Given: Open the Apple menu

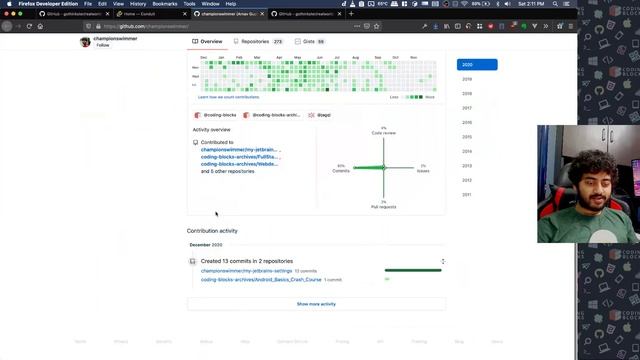Looking at the screenshot, I should [x=9, y=4].
